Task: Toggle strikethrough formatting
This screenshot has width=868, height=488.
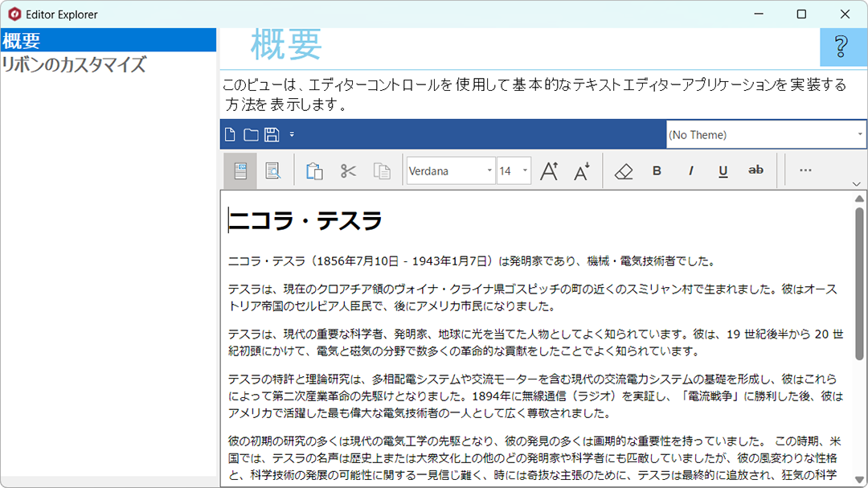Action: point(755,170)
